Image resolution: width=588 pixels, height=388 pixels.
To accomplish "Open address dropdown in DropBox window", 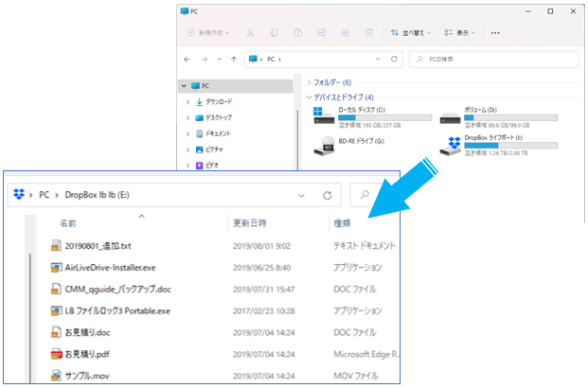I will pos(301,195).
